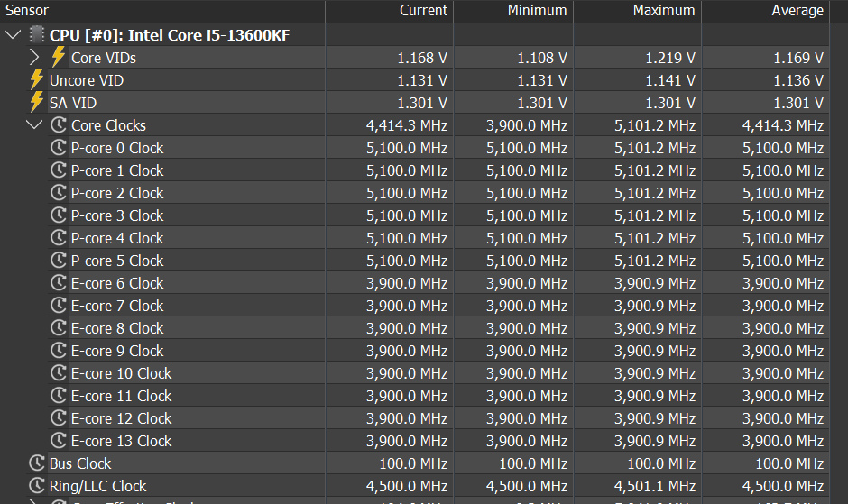Click the clock icon next to Core Clocks

(59, 125)
